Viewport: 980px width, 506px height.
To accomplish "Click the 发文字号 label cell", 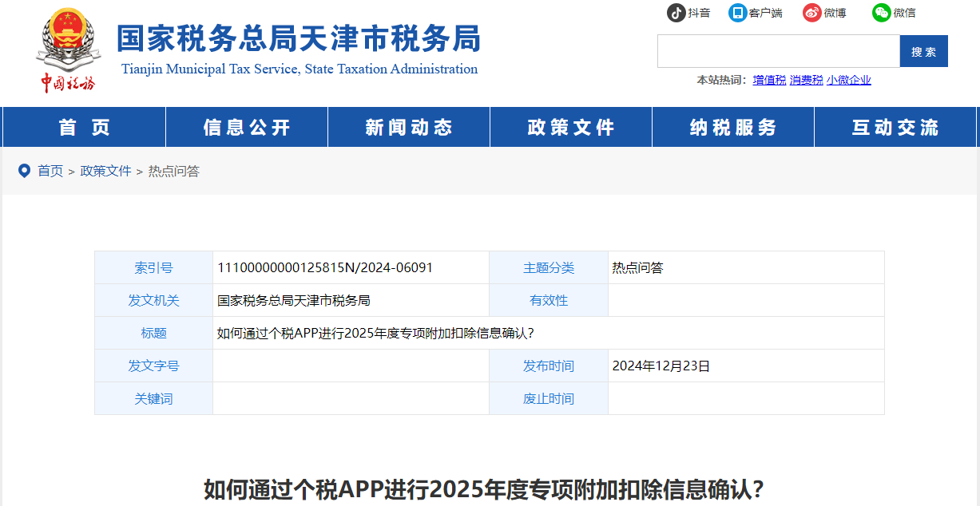I will coord(153,366).
